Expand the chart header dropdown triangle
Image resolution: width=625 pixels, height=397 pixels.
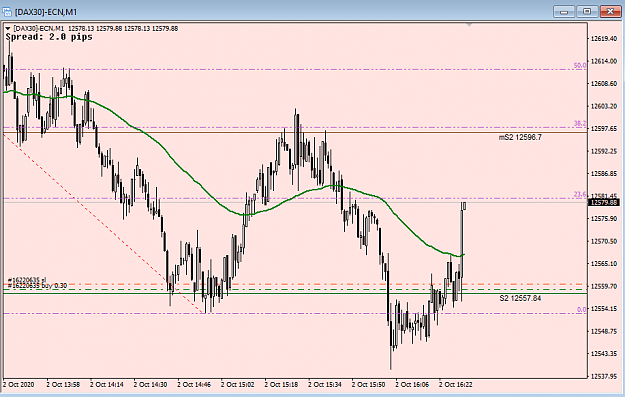pyautogui.click(x=8, y=29)
